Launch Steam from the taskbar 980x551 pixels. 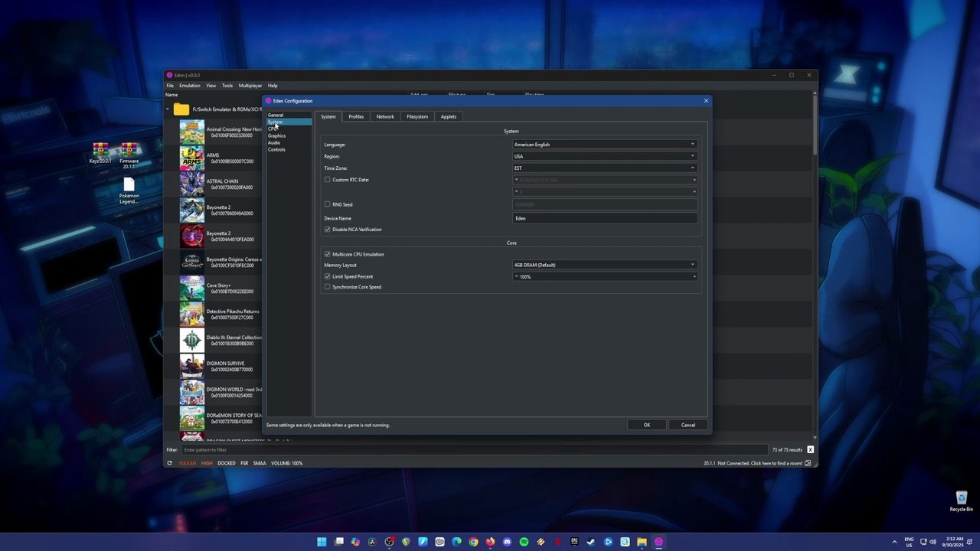point(591,542)
